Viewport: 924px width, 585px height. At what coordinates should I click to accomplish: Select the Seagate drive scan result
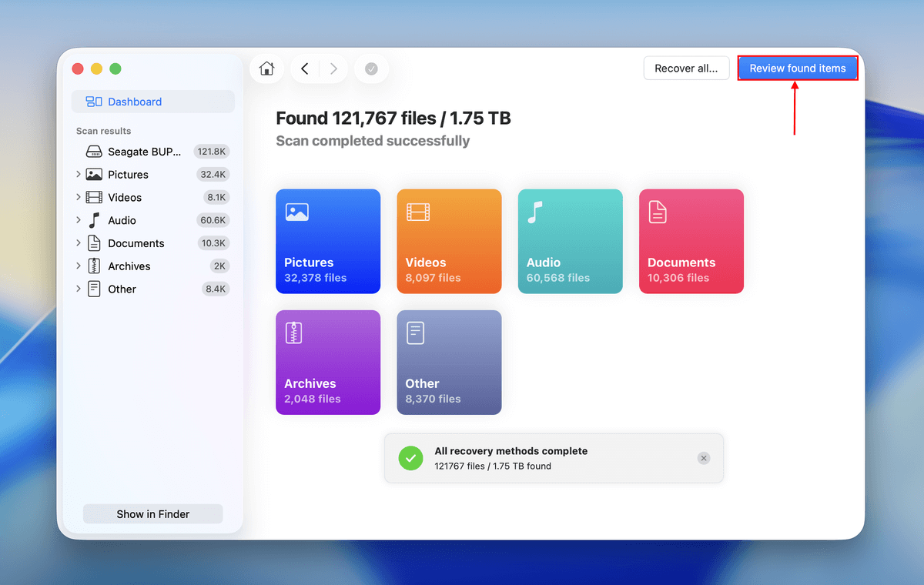(x=144, y=152)
